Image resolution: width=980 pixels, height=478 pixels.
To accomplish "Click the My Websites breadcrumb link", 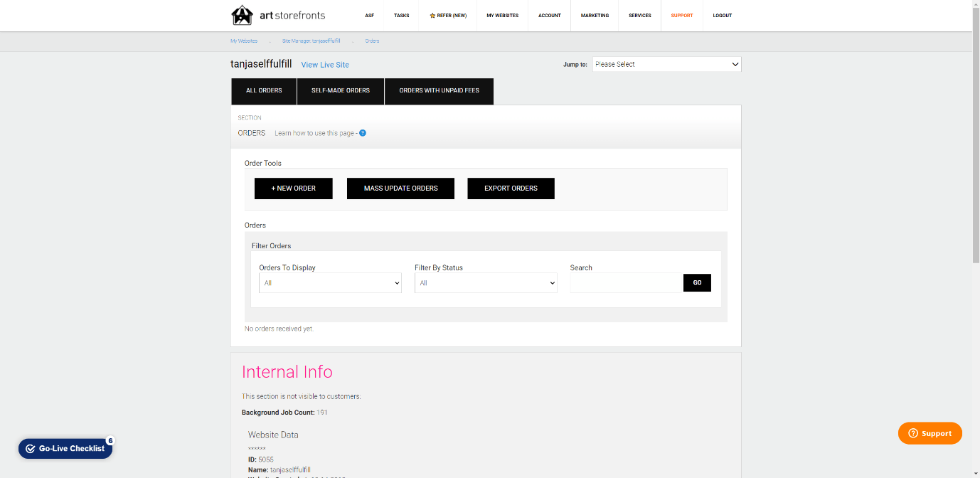I will (x=244, y=41).
